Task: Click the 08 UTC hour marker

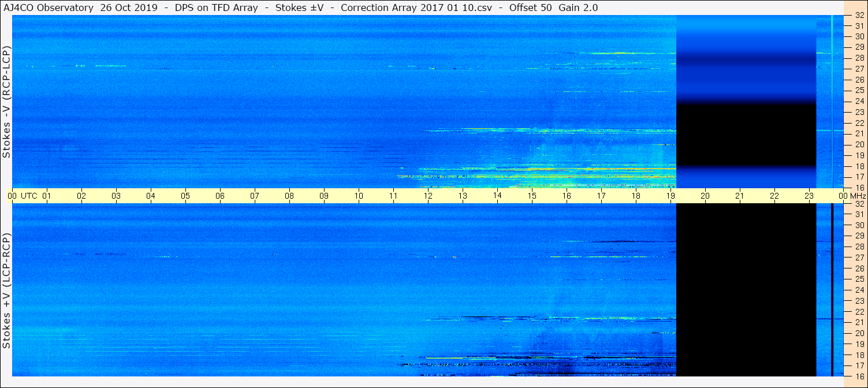Action: [289, 196]
